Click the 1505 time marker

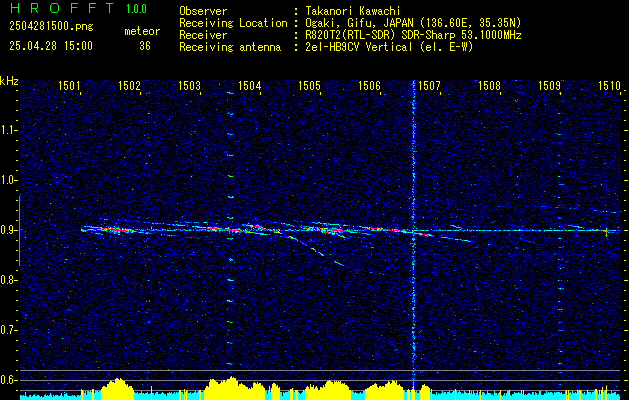[309, 85]
